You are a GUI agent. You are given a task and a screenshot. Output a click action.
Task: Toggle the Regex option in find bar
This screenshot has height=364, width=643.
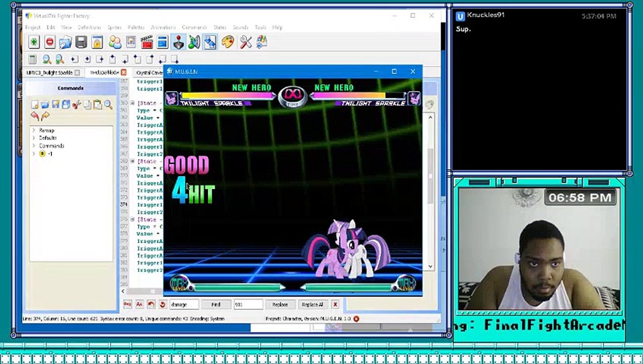point(127,304)
